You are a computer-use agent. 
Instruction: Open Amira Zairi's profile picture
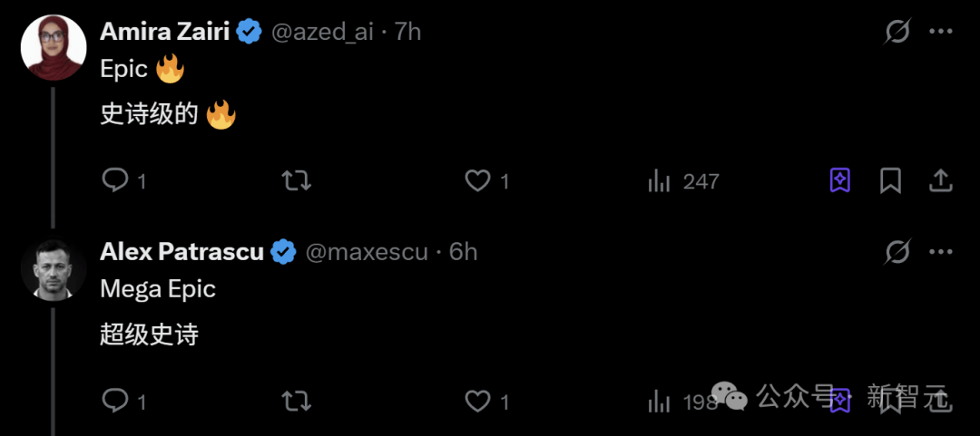54,47
